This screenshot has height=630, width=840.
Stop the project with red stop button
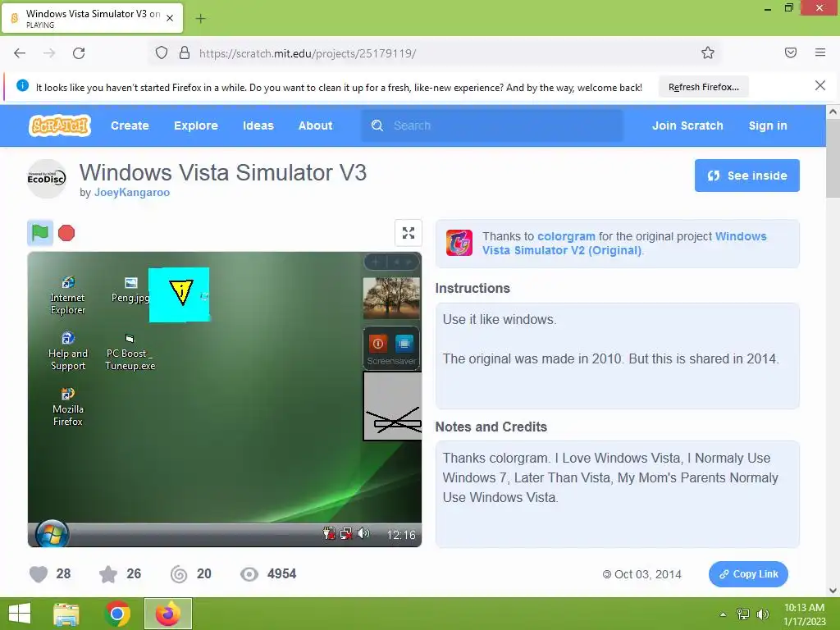66,232
